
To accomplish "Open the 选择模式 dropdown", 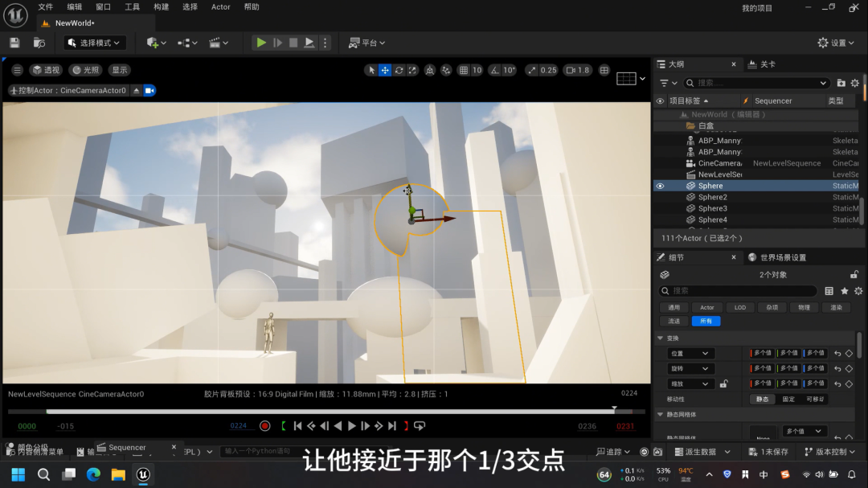I will click(94, 43).
